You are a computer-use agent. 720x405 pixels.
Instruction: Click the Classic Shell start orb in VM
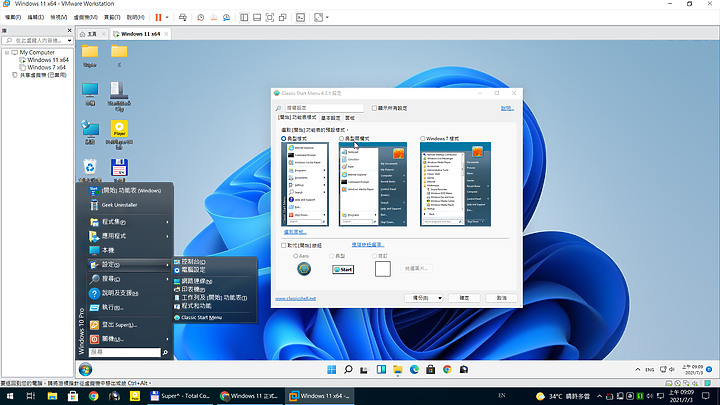click(x=85, y=369)
